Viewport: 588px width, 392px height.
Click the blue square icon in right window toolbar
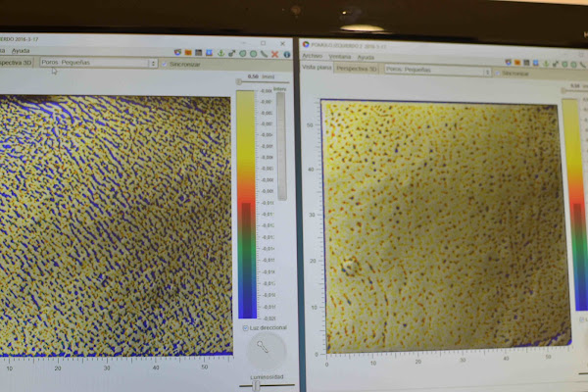click(536, 63)
